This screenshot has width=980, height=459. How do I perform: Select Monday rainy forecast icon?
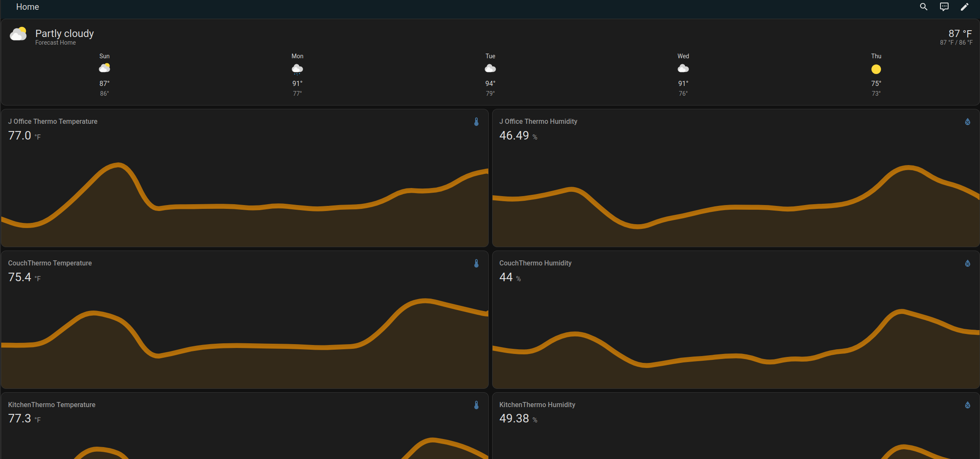(x=297, y=69)
